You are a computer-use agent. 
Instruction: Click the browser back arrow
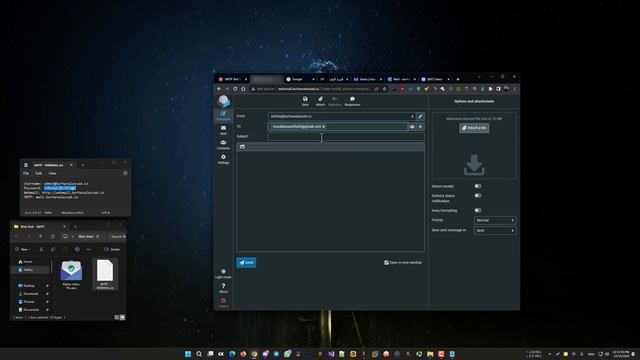click(219, 89)
